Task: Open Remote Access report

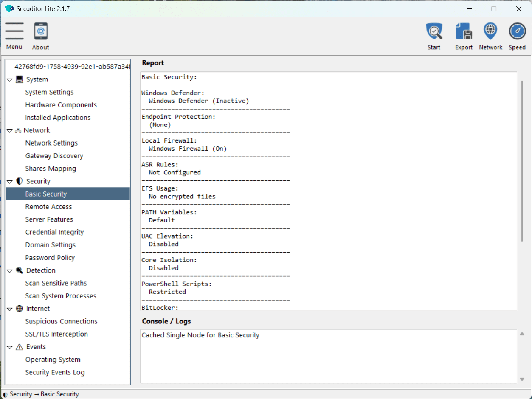Action: pyautogui.click(x=48, y=207)
